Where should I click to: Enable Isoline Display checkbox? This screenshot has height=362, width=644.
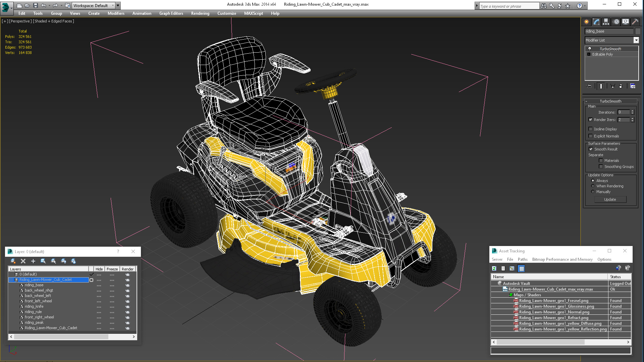pyautogui.click(x=590, y=129)
